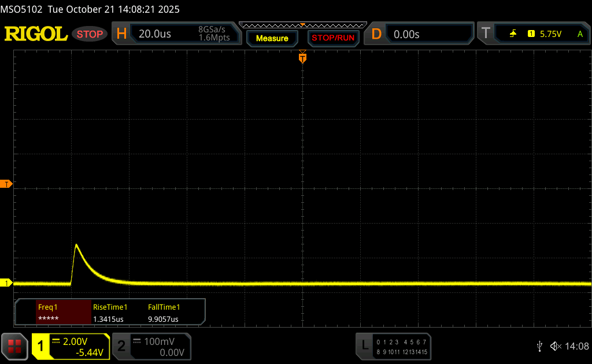Select the RiseTime1 measurement item

coord(110,313)
